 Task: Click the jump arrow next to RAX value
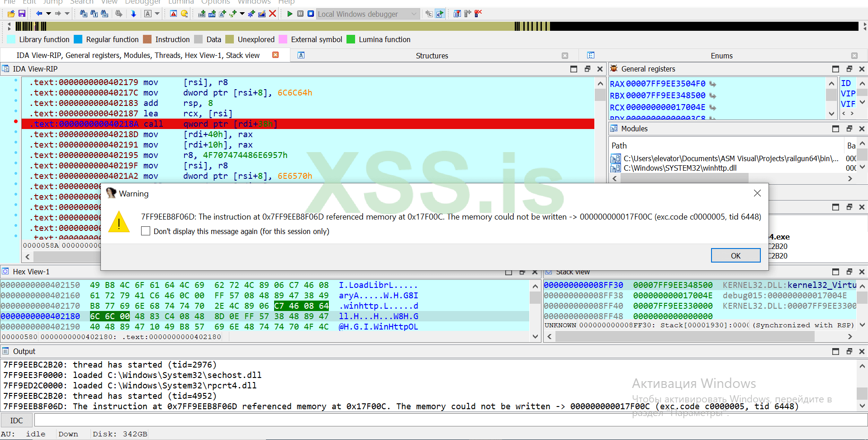tap(713, 84)
